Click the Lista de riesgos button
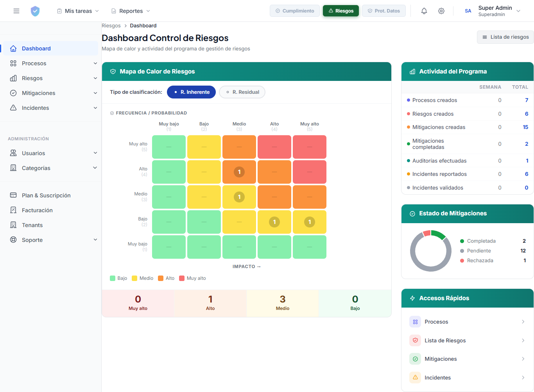This screenshot has height=392, width=534. pos(505,37)
